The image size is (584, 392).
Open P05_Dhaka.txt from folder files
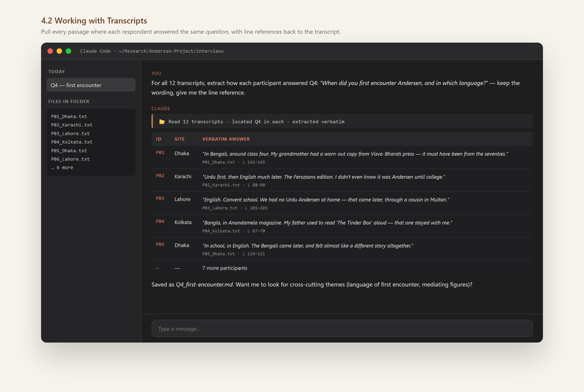click(x=69, y=151)
